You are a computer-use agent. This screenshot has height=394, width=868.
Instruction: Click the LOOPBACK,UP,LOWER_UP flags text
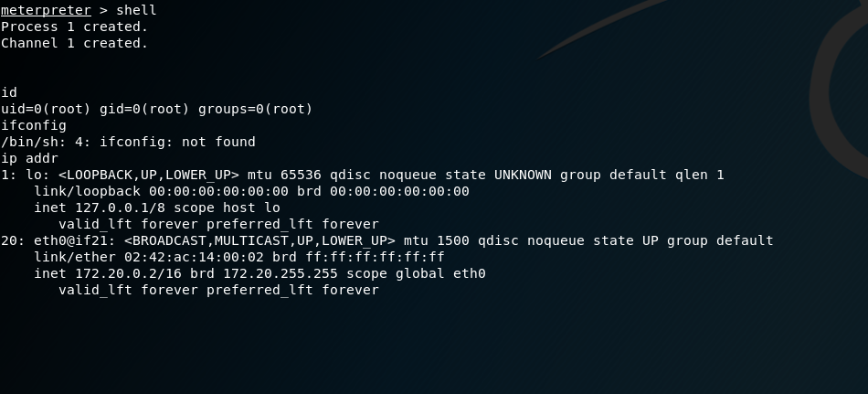tap(149, 176)
